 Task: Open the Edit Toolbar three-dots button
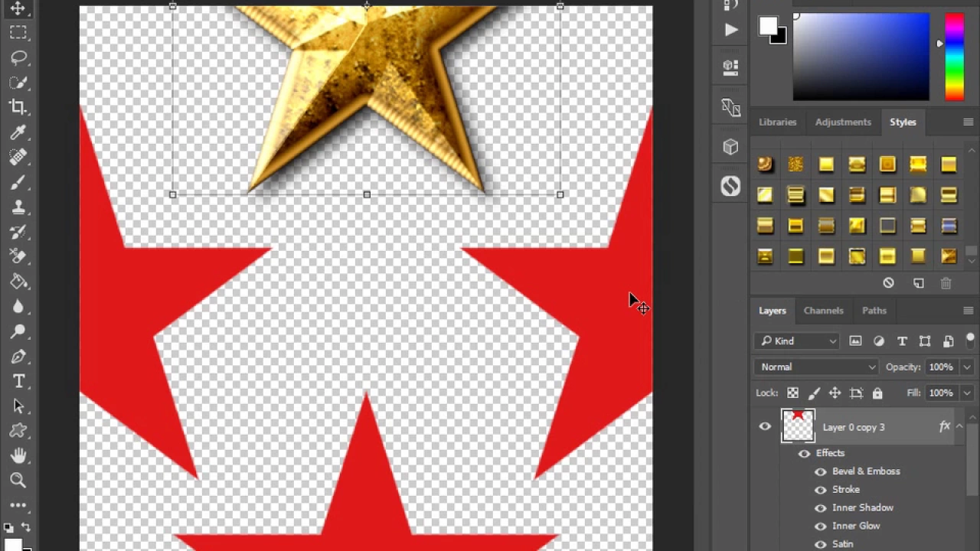click(18, 505)
